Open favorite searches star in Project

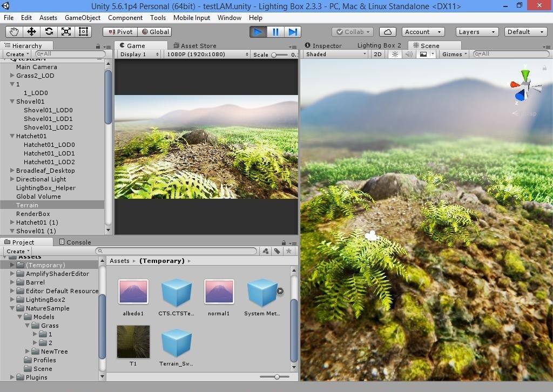[289, 251]
